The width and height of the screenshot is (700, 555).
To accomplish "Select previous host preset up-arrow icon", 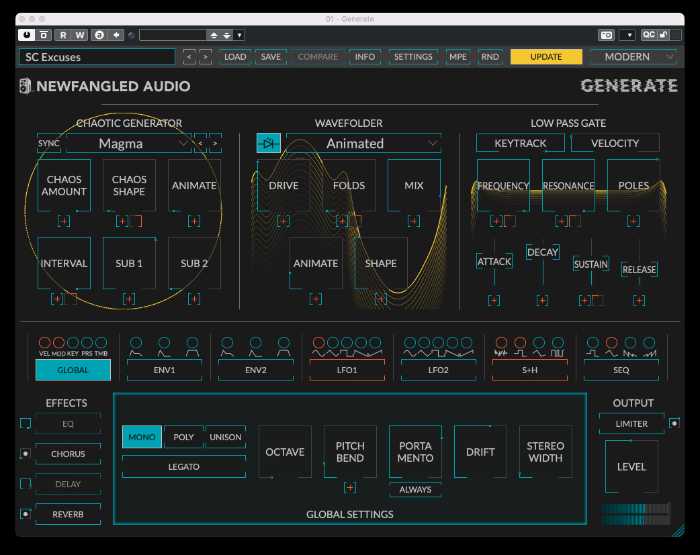I will click(213, 35).
